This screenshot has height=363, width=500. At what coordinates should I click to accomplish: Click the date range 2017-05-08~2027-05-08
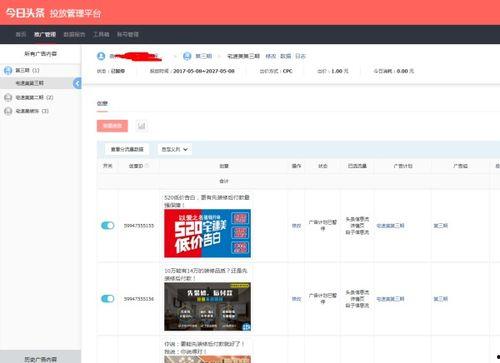click(204, 71)
